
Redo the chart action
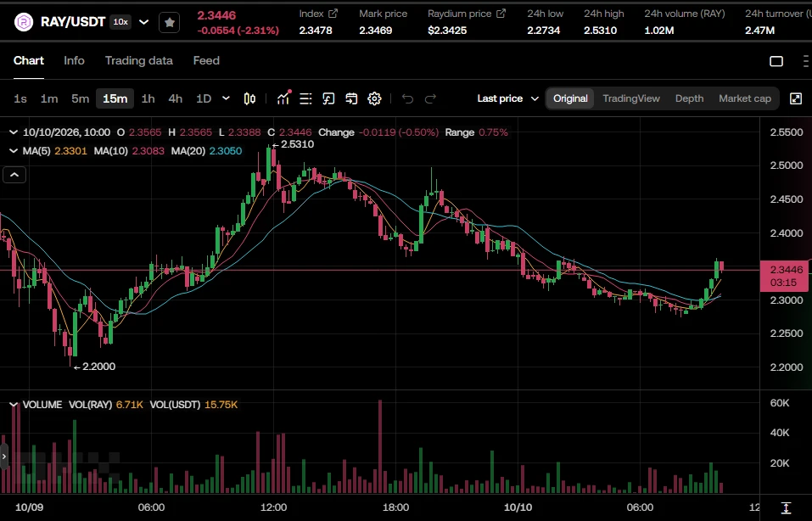point(430,98)
